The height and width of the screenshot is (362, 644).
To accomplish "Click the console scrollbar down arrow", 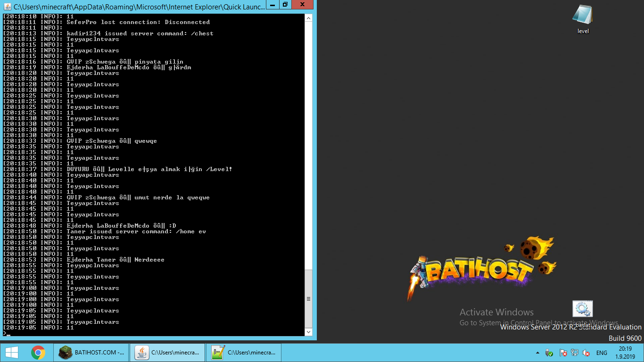I will click(309, 332).
